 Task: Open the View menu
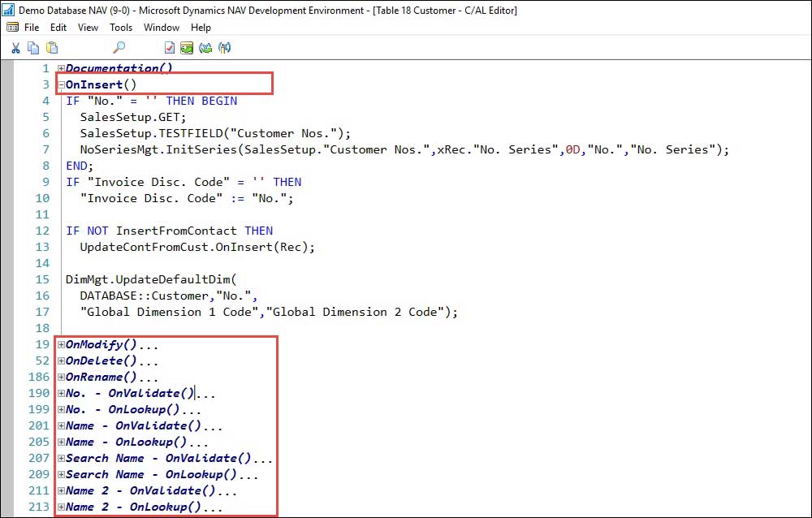88,28
